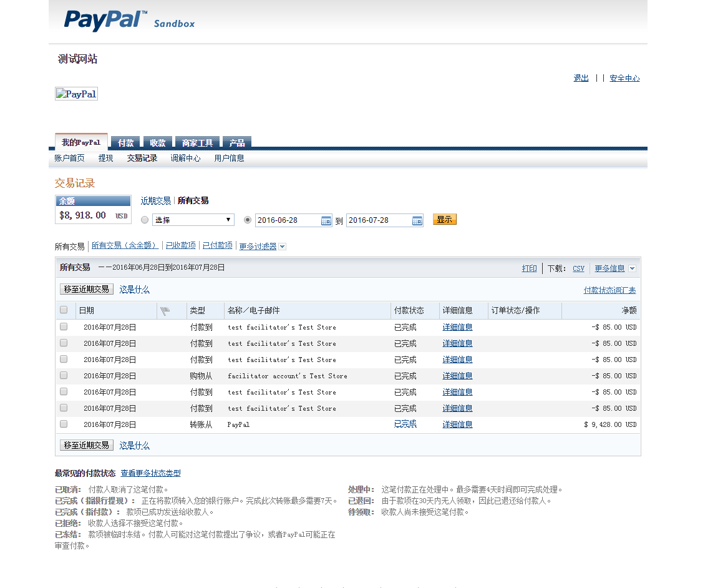This screenshot has width=728, height=588.
Task: Check the 购物从 transaction row checkbox
Action: click(x=64, y=375)
